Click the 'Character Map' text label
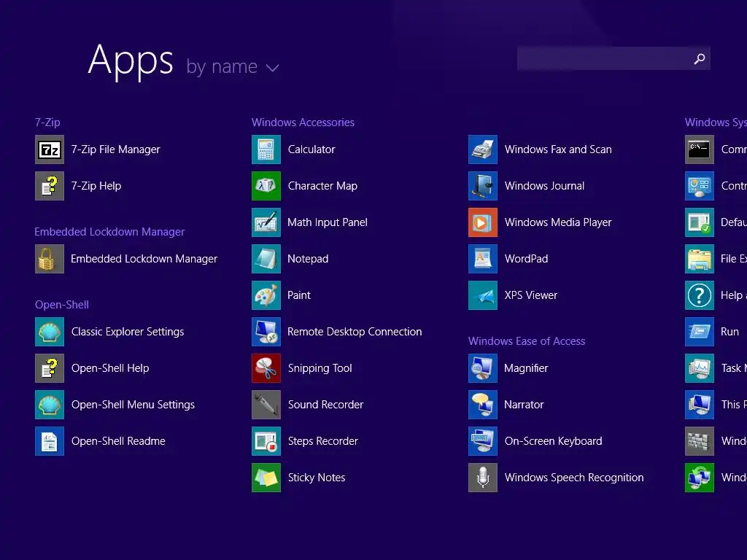 pos(322,186)
